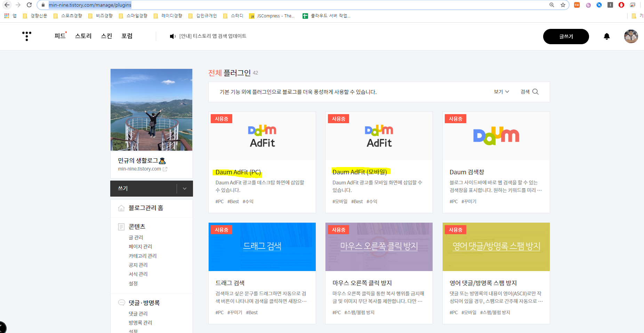Open the Chrome apps grid icon
The image size is (644, 333).
[x=7, y=16]
